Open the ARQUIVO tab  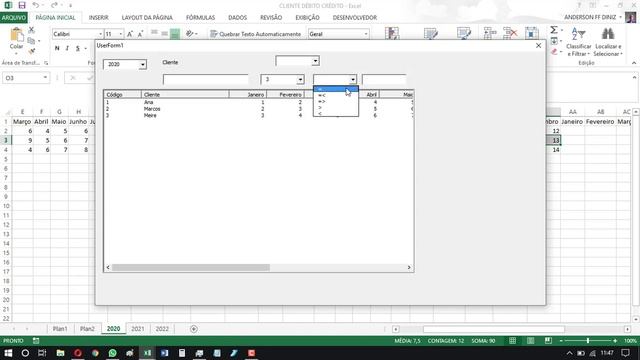(14, 18)
